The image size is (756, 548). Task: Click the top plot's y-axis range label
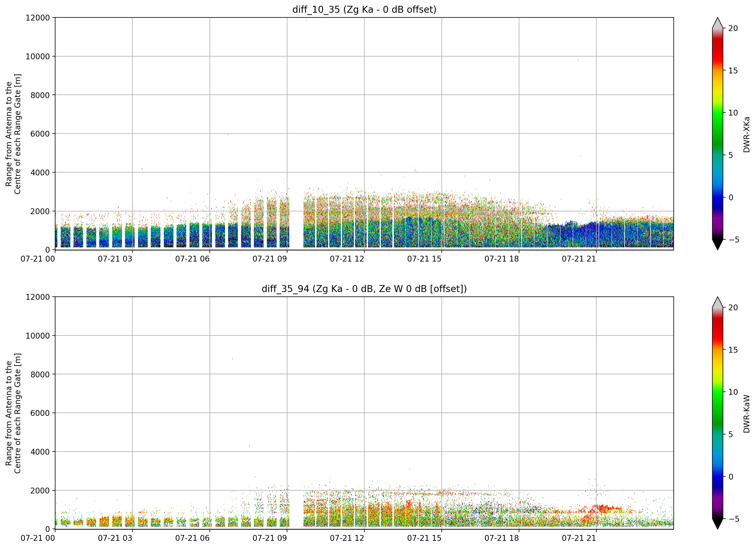tap(13, 134)
